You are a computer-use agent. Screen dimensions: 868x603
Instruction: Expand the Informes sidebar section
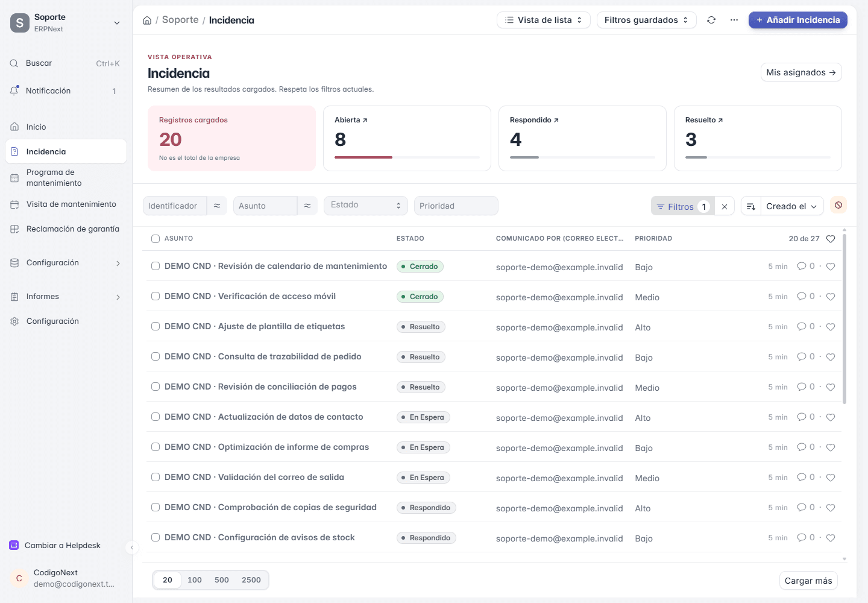tap(66, 297)
